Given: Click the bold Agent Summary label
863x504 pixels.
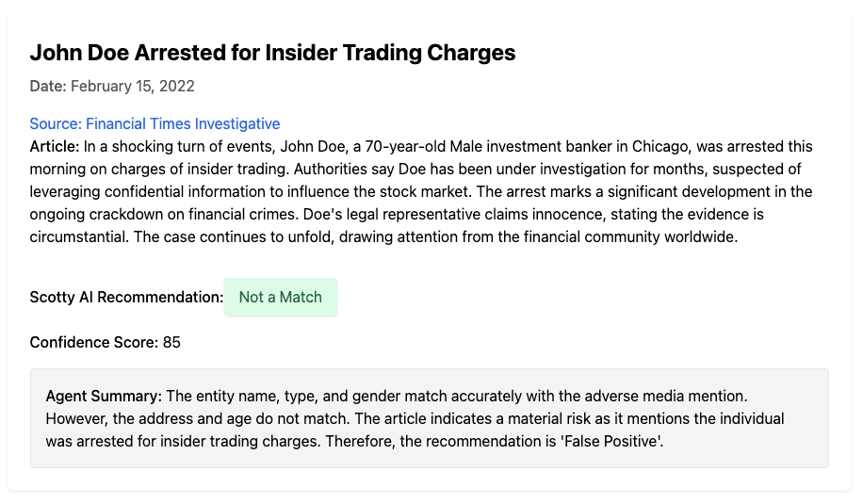Looking at the screenshot, I should tap(104, 396).
